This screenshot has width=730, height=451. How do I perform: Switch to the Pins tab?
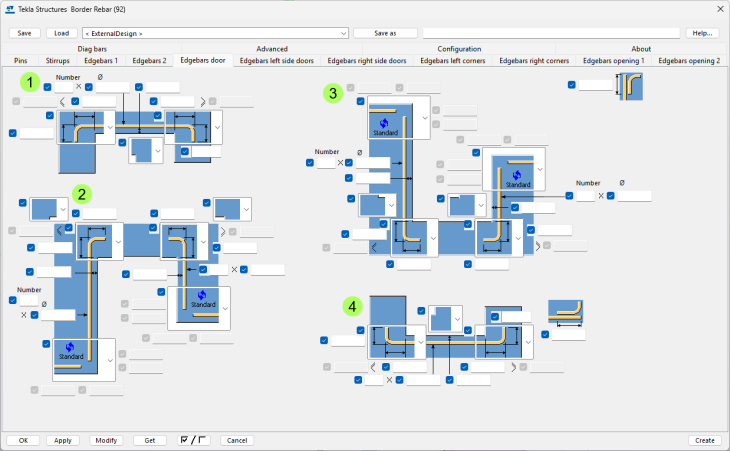point(20,61)
